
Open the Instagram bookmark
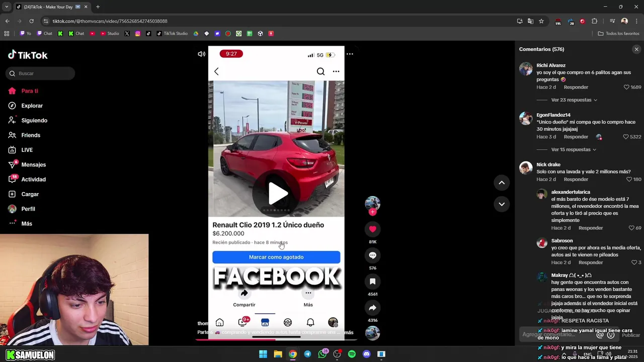[x=138, y=34]
